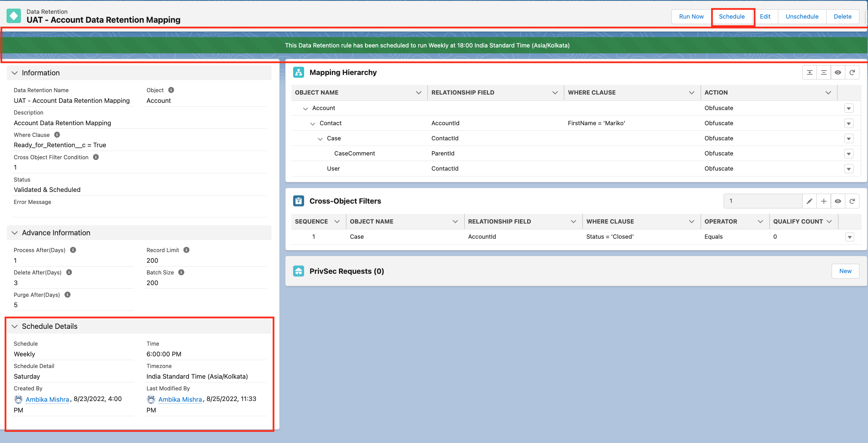Screen dimensions: 868x443
Task: Click the pencil edit icon in Cross-Object Filters
Action: pyautogui.click(x=810, y=201)
